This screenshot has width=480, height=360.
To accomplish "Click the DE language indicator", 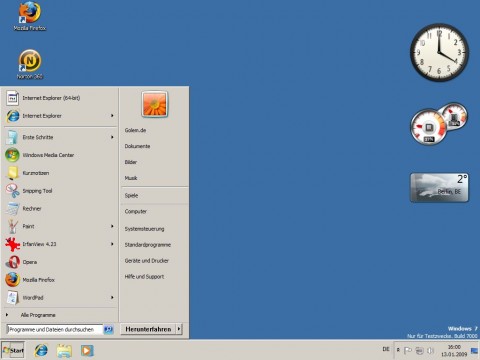I will [386, 349].
